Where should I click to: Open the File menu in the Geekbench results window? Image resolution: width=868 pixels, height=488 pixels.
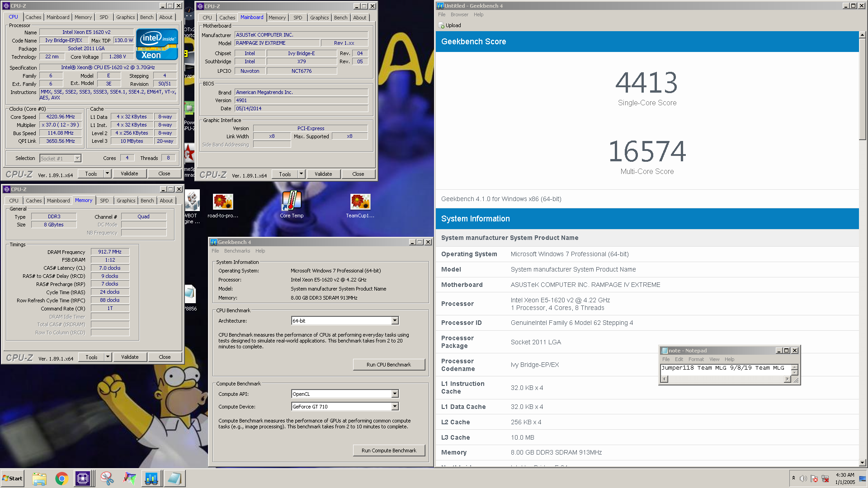tap(442, 14)
